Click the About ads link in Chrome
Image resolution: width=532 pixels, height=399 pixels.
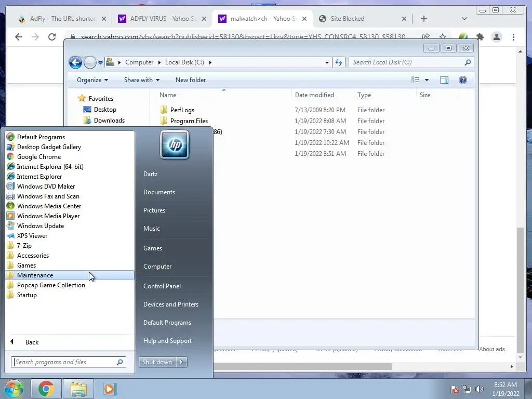click(x=492, y=349)
